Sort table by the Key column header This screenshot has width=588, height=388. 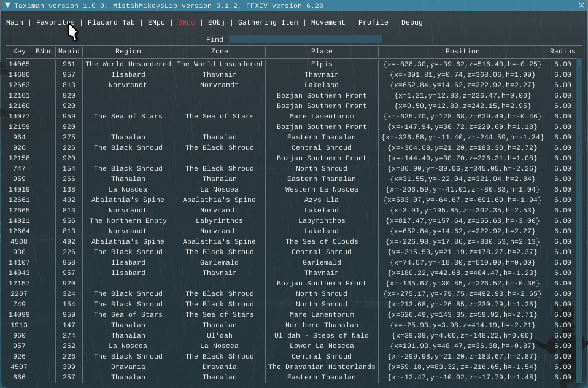click(x=19, y=52)
